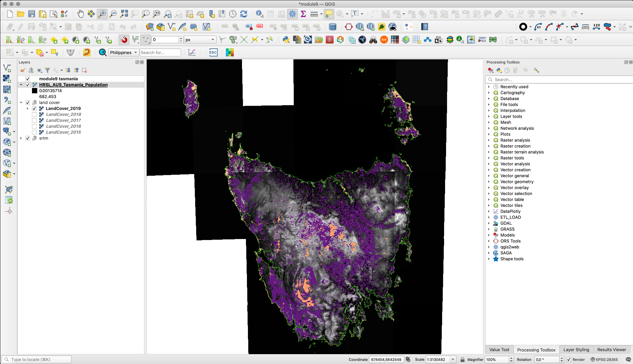Expand the srtm group

coord(21,138)
